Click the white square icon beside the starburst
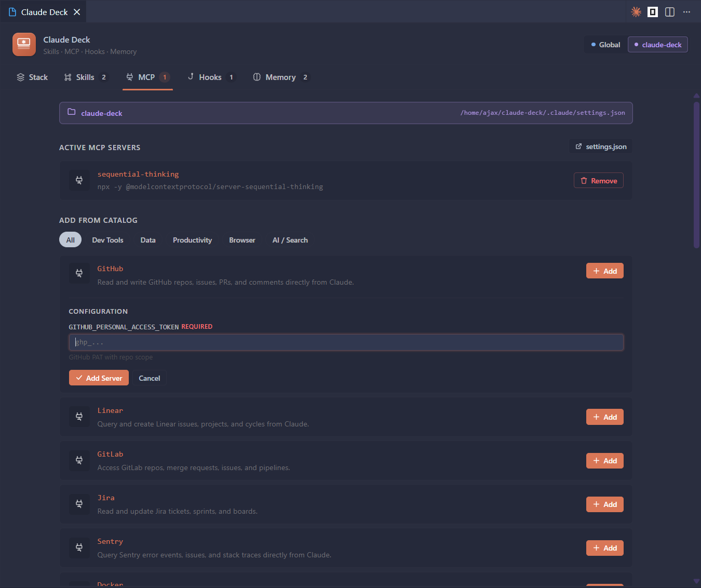The height and width of the screenshot is (588, 701). 653,12
